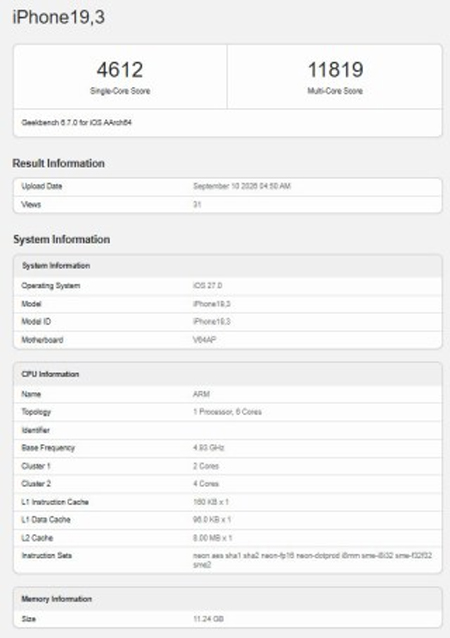Viewport: 450px width, 638px height.
Task: Select the 4612 single-core score
Action: coord(120,70)
